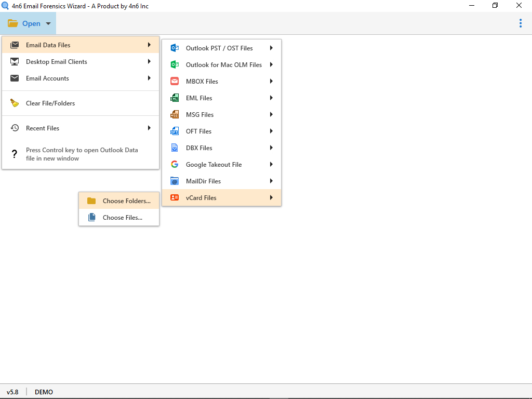This screenshot has width=532, height=399.
Task: Click the Outlook PST / OST icon
Action: point(175,48)
